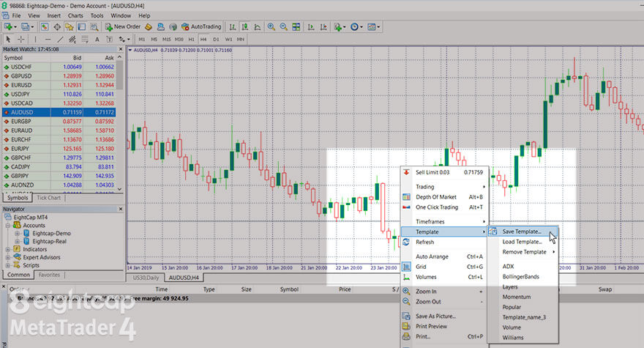Switch chart to bar chart icon
This screenshot has height=348, width=644.
[x=233, y=26]
